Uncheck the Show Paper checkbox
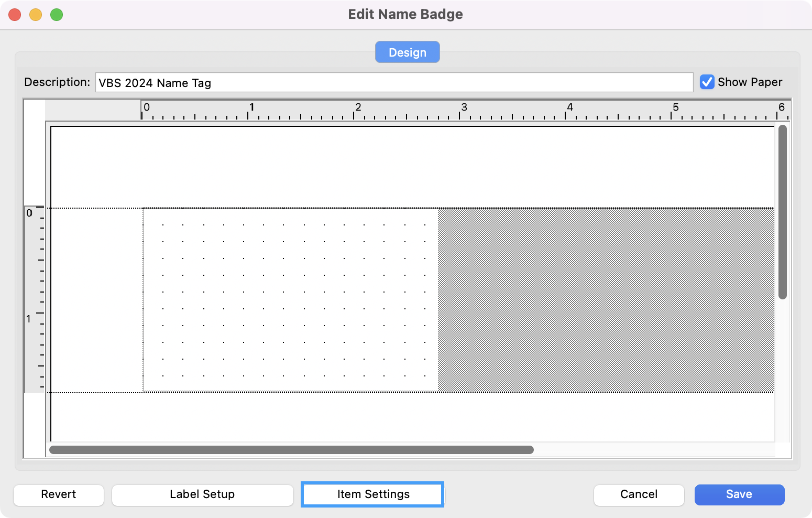Screen dimensions: 812x518 707,82
